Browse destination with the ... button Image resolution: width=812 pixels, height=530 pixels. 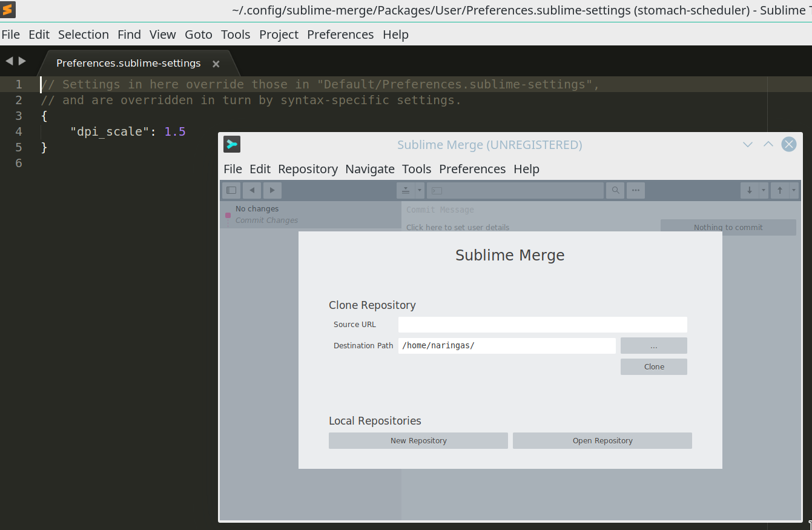[653, 345]
